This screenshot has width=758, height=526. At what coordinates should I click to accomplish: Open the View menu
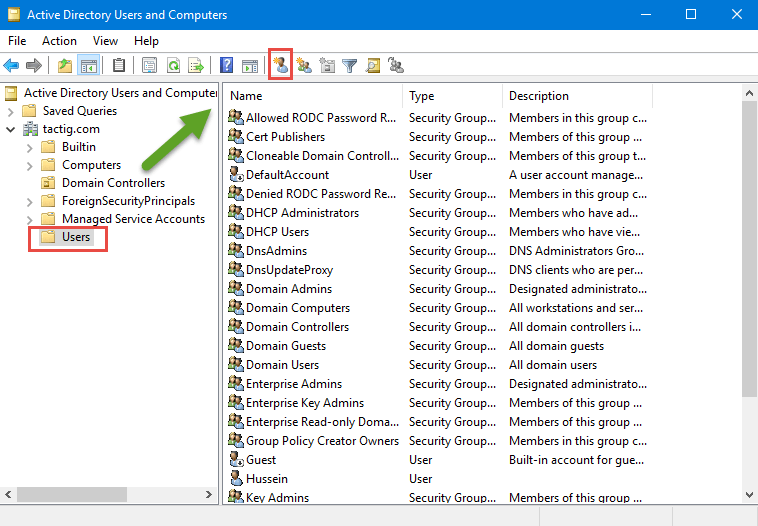pos(105,41)
